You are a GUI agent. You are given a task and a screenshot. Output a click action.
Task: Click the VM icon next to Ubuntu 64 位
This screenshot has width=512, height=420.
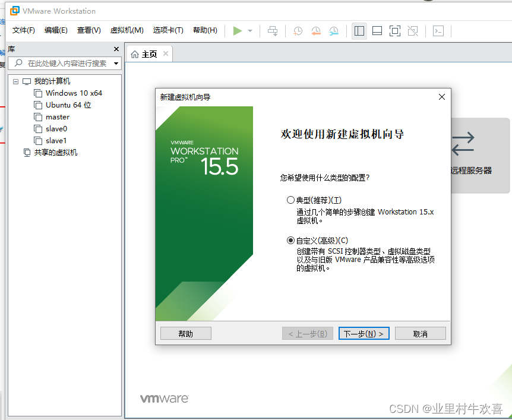click(x=38, y=105)
